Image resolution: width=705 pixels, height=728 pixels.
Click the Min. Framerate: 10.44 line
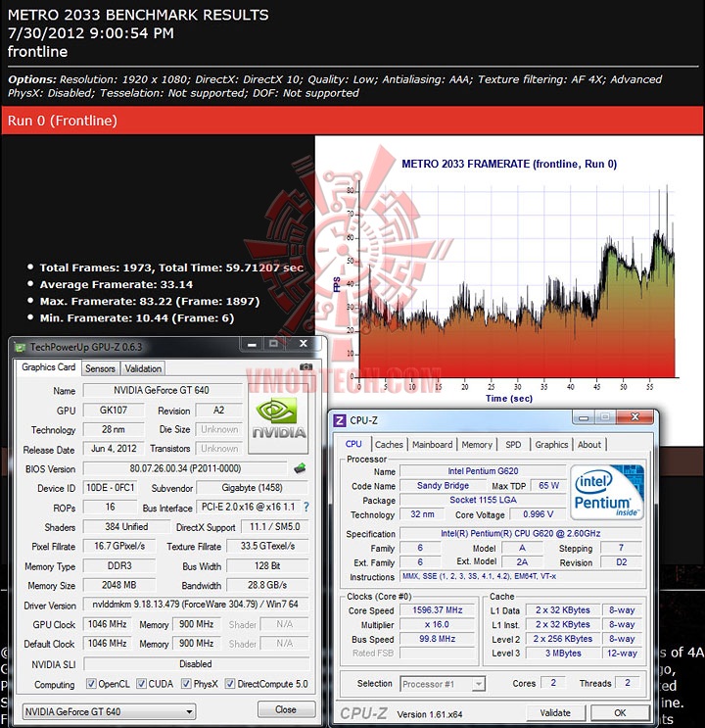point(136,318)
